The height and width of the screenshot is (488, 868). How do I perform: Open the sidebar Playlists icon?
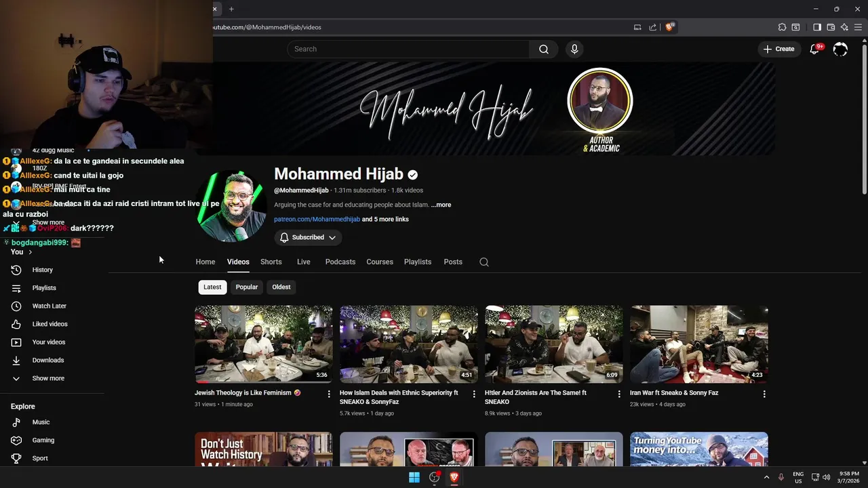(x=16, y=288)
